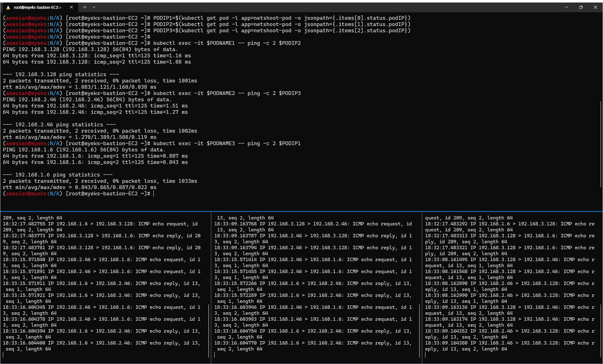Open a new terminal tab
This screenshot has height=364, width=603.
(x=85, y=7)
